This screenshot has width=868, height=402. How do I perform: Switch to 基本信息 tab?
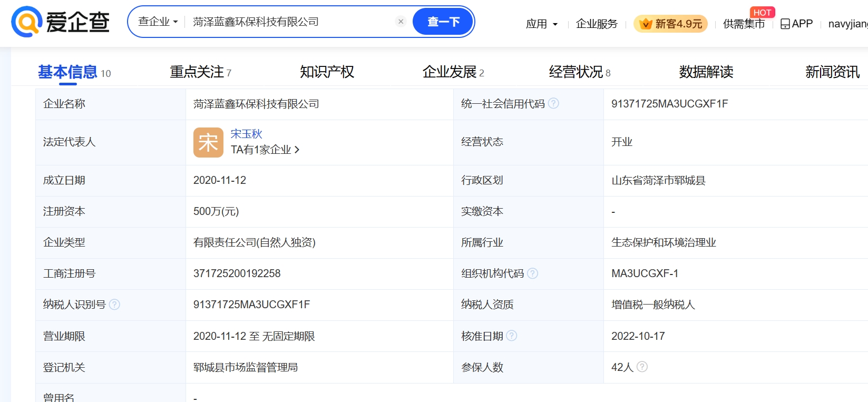click(x=74, y=72)
